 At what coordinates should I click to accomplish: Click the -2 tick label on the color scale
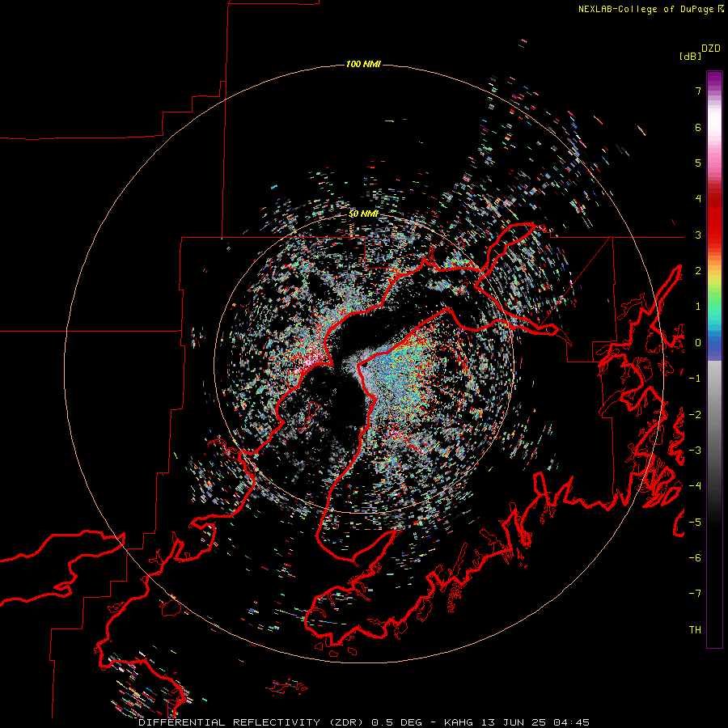click(695, 415)
